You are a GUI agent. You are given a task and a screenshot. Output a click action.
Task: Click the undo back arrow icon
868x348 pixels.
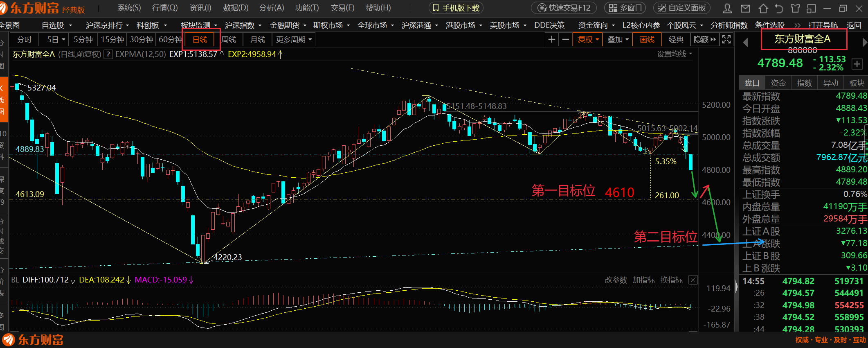[779, 8]
